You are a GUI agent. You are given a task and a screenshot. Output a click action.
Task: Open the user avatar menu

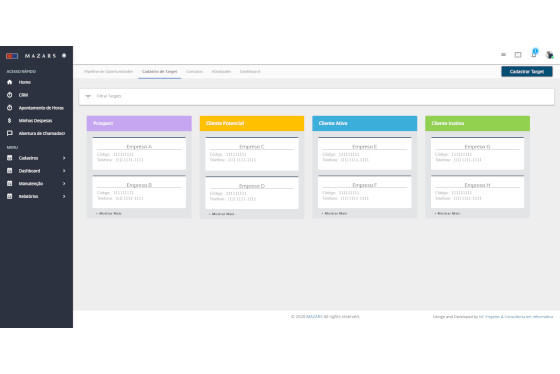(549, 55)
